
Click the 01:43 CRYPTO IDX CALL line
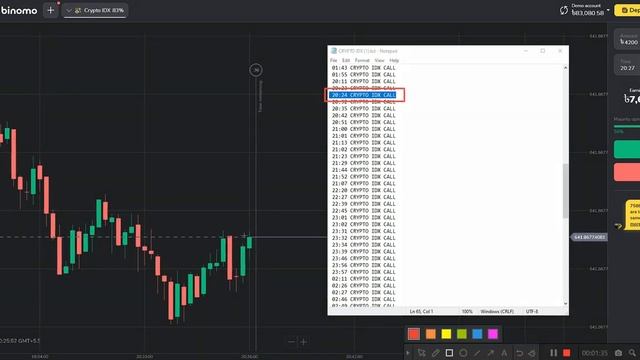(364, 68)
